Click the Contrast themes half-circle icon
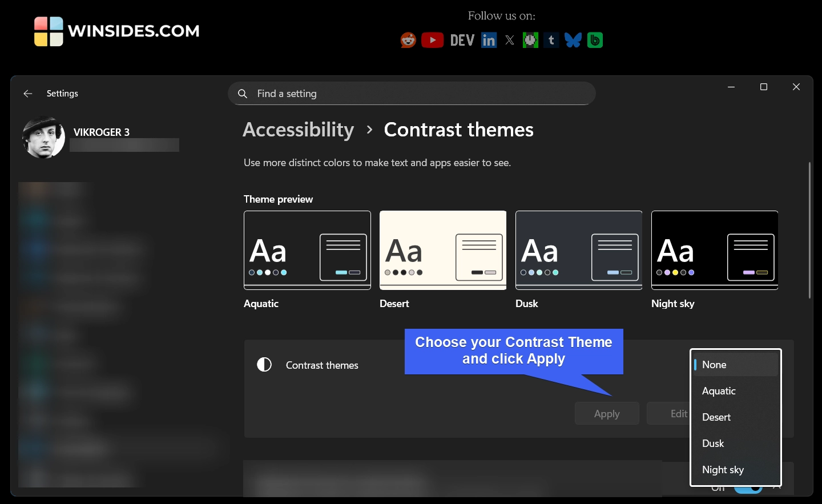This screenshot has height=504, width=822. [264, 365]
